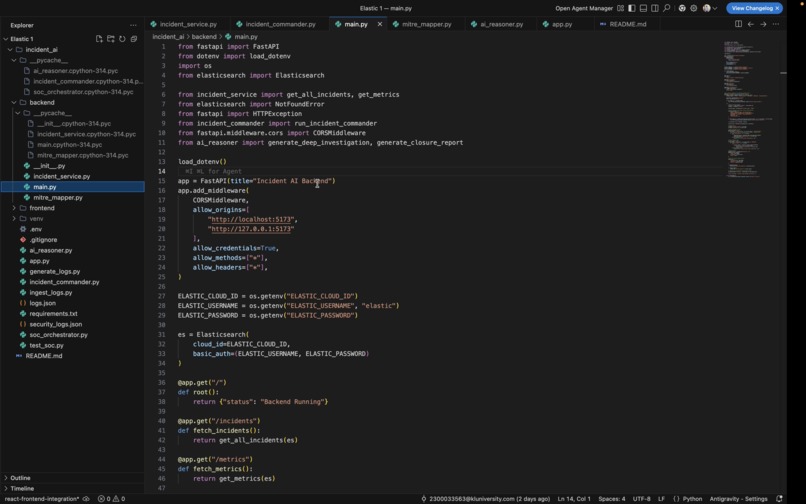Dismiss the View Changelog pill

(x=777, y=8)
